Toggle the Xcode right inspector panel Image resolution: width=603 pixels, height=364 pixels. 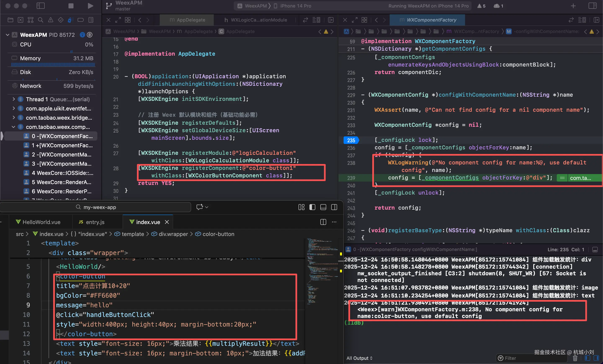pyautogui.click(x=592, y=6)
